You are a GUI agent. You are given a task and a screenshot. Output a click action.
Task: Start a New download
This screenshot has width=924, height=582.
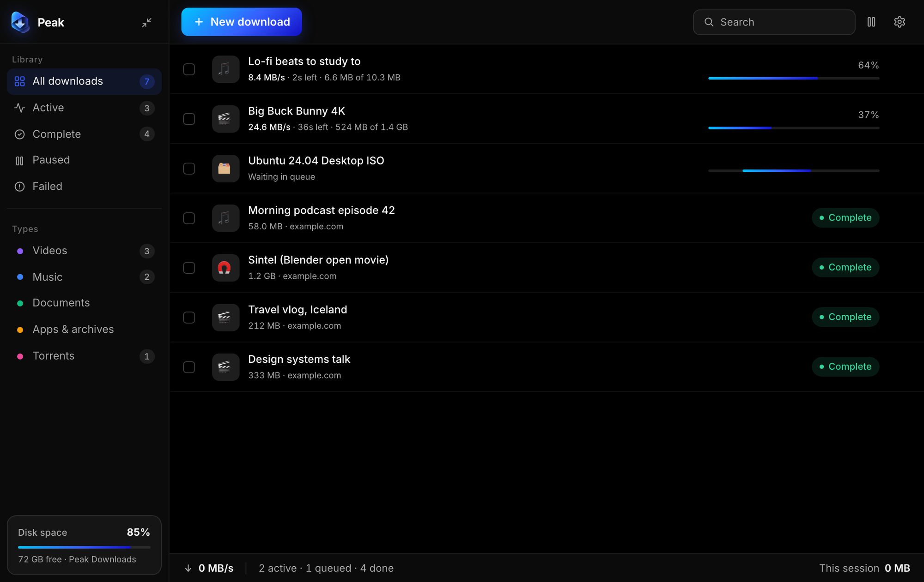pos(242,22)
